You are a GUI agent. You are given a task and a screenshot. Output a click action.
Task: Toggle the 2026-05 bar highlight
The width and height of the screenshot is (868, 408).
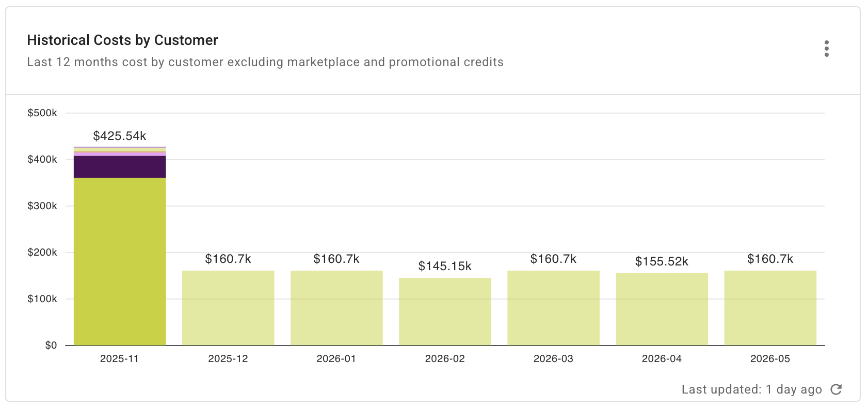point(770,307)
